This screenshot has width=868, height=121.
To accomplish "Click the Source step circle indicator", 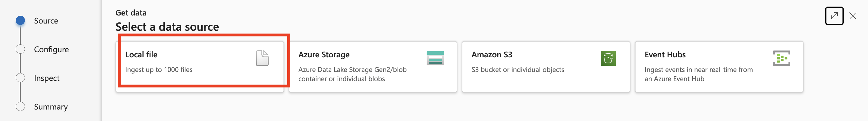I will pos(20,21).
